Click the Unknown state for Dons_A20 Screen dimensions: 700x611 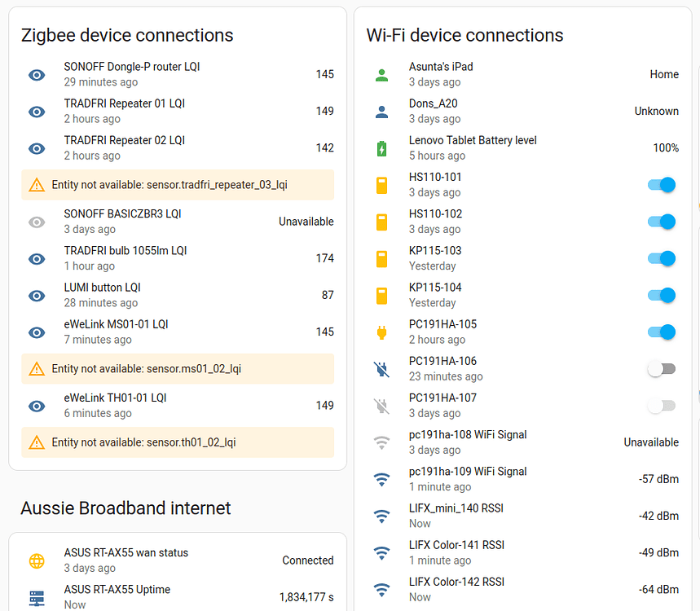pyautogui.click(x=657, y=111)
